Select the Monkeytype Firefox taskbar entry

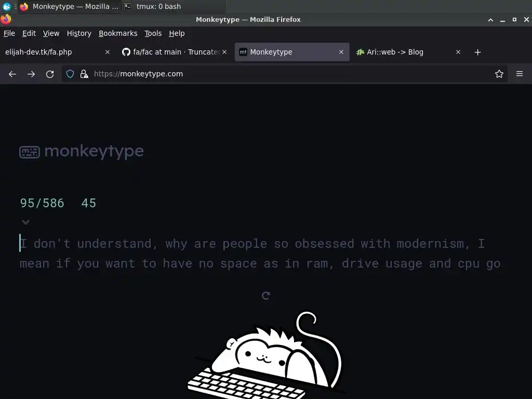pos(70,6)
